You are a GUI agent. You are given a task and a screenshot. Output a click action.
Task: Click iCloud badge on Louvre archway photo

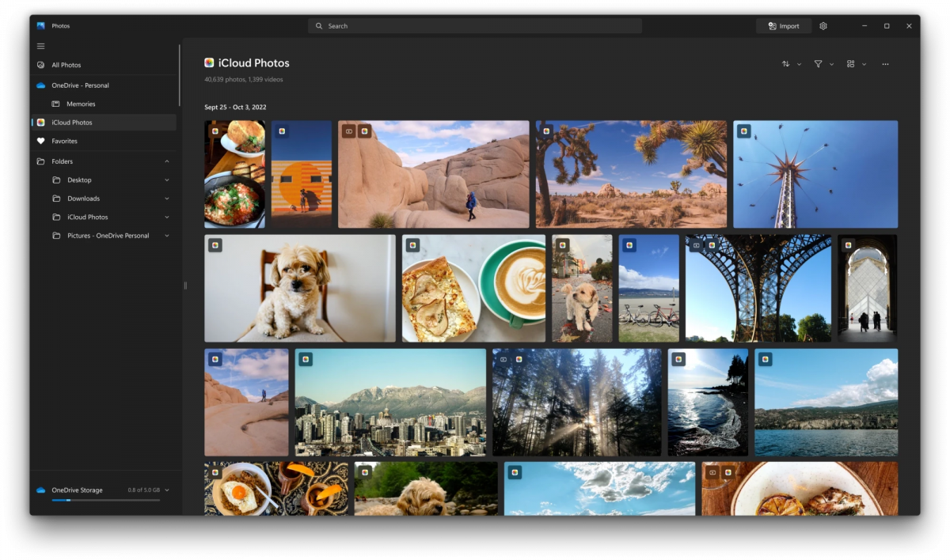coord(849,245)
